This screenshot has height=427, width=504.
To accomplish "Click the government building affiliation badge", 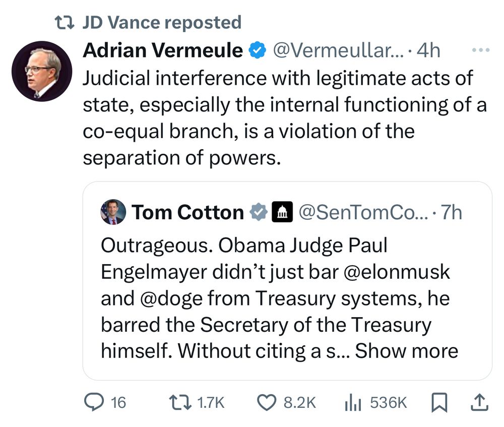I will pos(282,212).
